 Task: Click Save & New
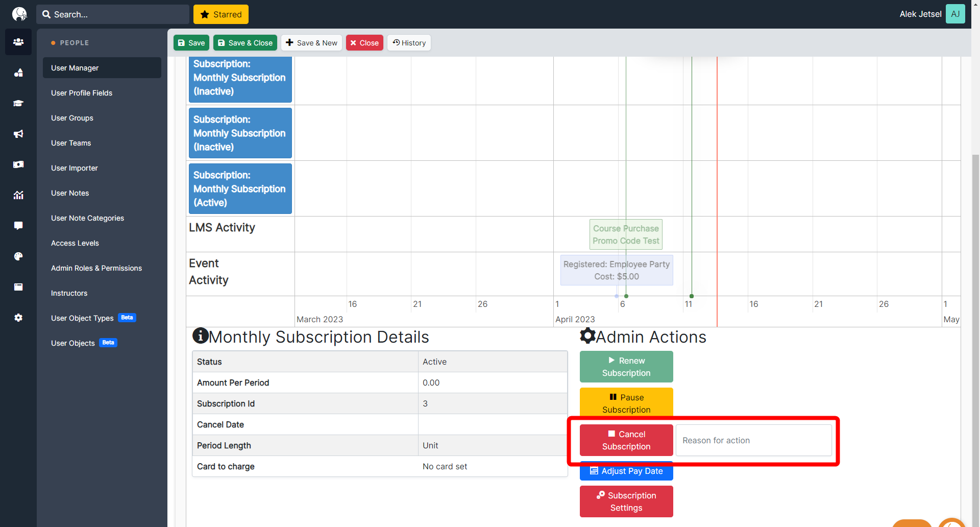coord(311,43)
